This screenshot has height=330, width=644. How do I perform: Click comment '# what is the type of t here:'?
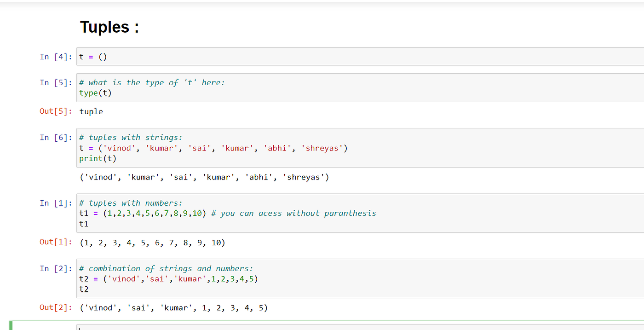pyautogui.click(x=152, y=82)
